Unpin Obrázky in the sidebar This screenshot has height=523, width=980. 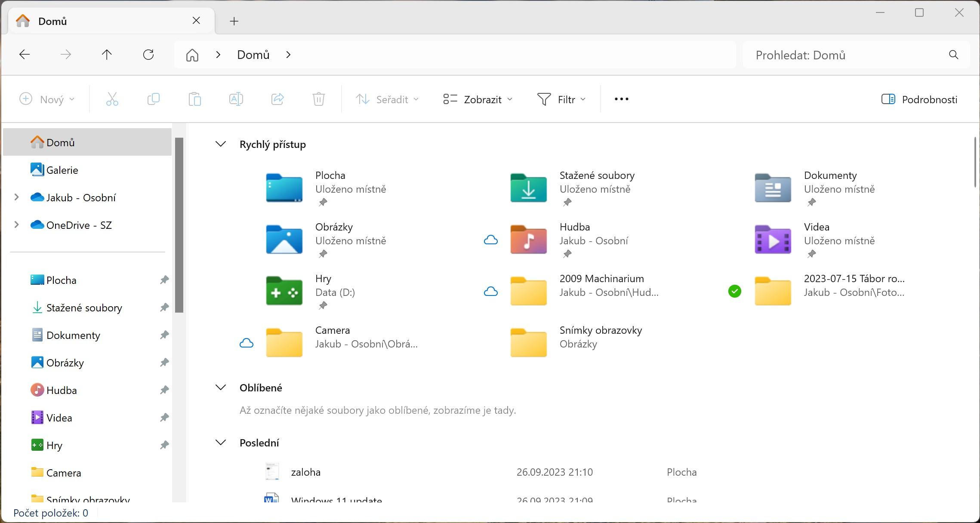pos(164,363)
